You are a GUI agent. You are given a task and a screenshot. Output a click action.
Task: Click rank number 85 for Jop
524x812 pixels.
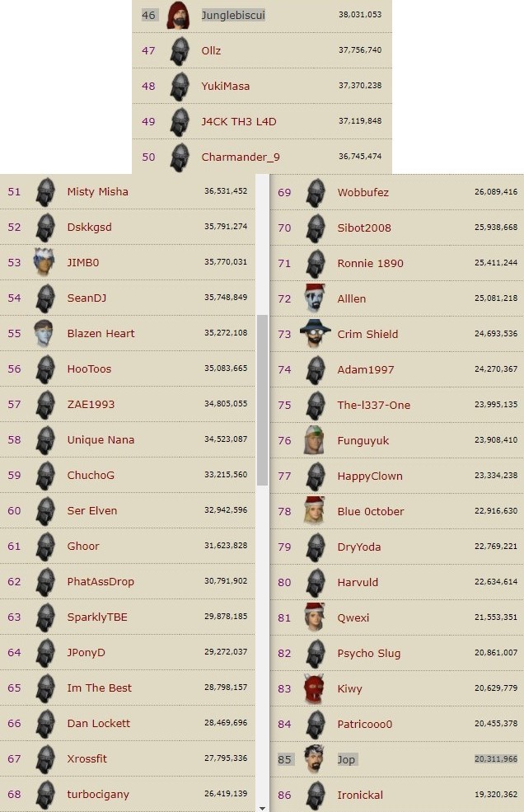284,759
